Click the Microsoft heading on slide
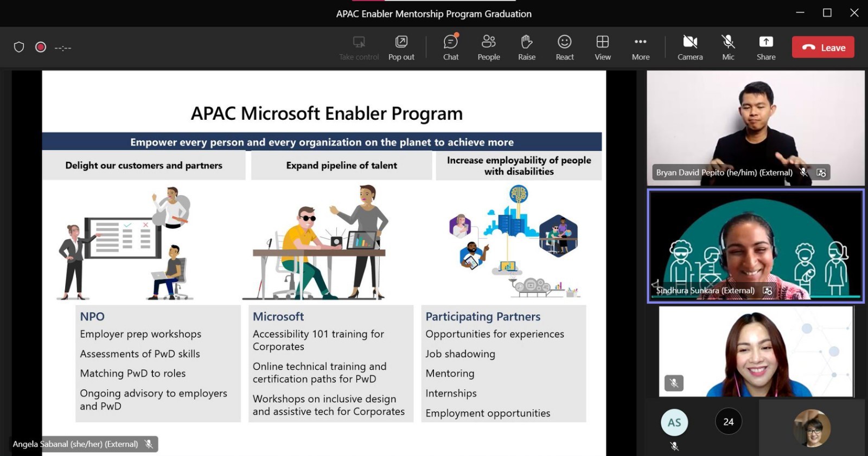This screenshot has height=456, width=868. [x=278, y=317]
